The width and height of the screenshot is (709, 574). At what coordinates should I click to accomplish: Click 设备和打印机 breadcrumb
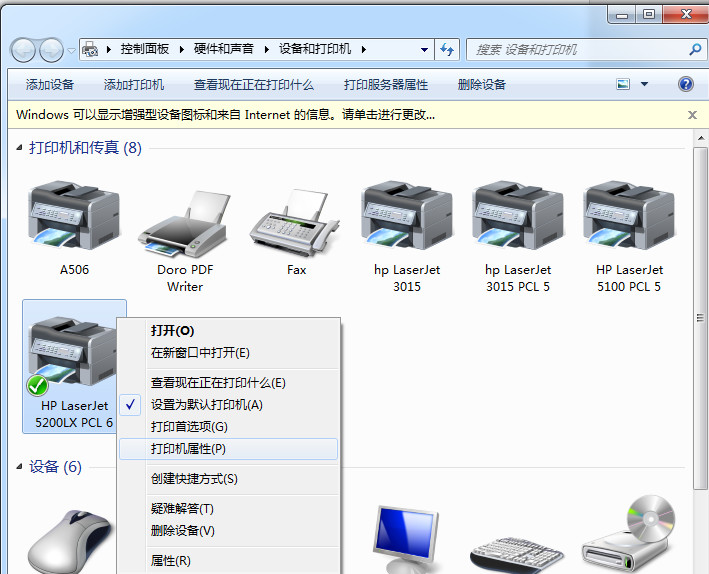point(315,49)
